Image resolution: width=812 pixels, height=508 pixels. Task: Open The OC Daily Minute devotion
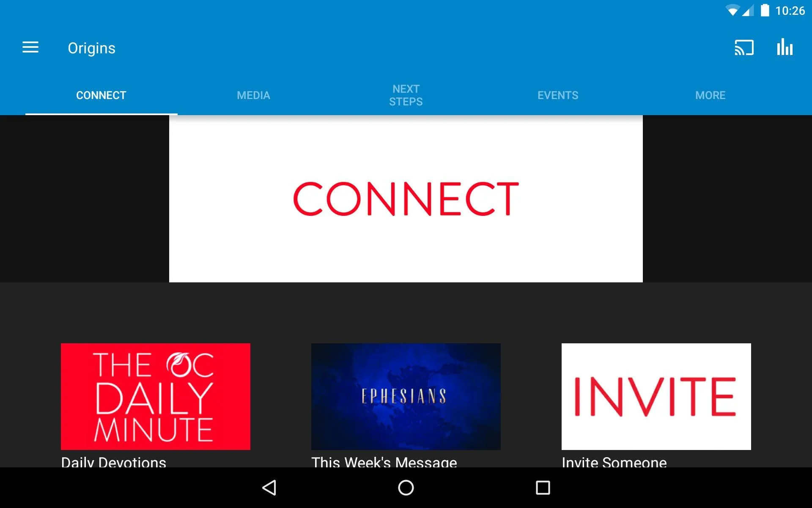pyautogui.click(x=156, y=395)
